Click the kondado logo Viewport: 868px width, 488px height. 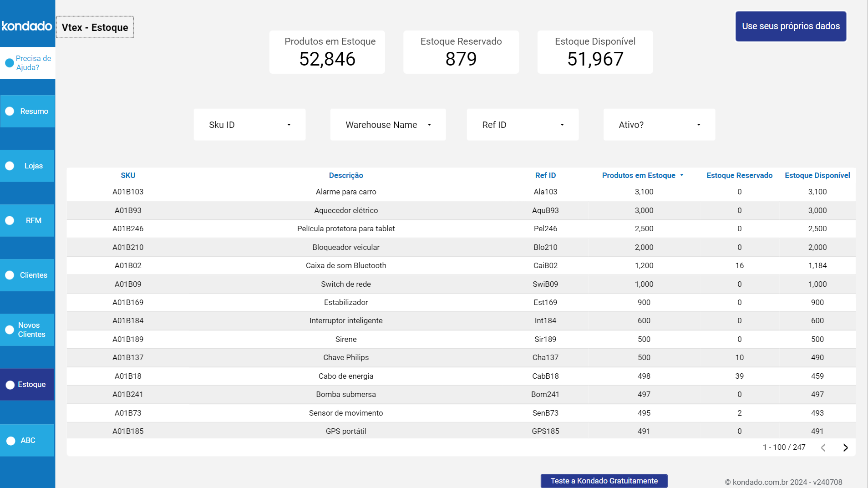[x=27, y=25]
